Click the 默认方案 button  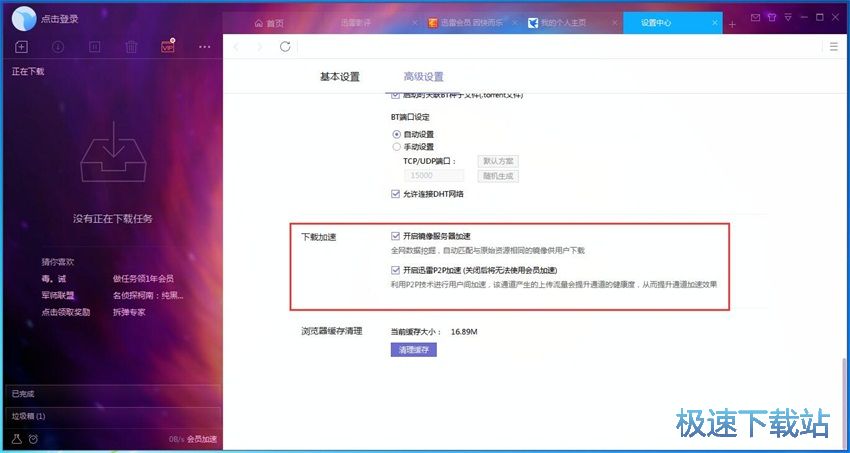point(498,161)
